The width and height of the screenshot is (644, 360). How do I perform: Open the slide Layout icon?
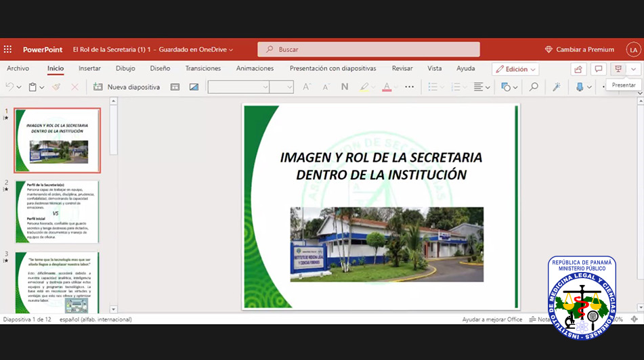[x=175, y=87]
